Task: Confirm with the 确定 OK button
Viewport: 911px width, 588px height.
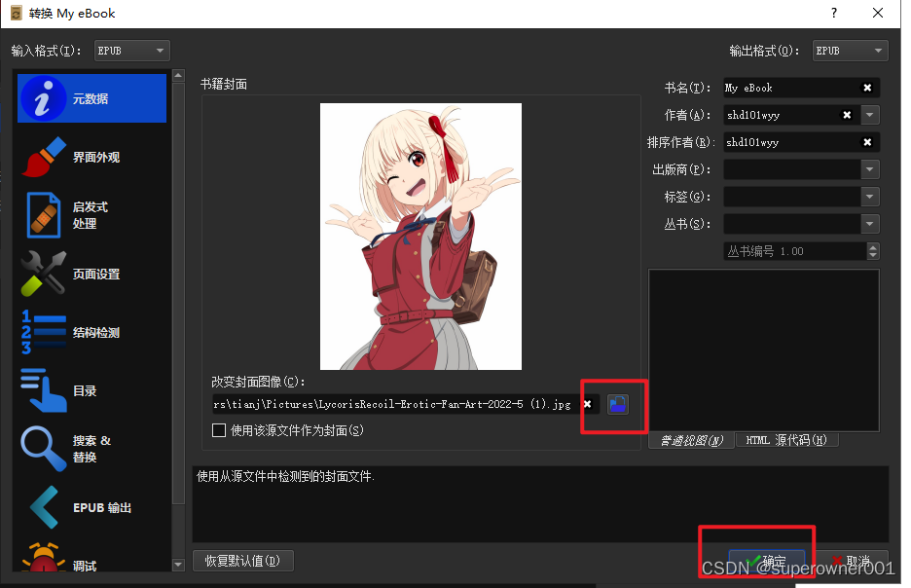Action: (x=766, y=561)
